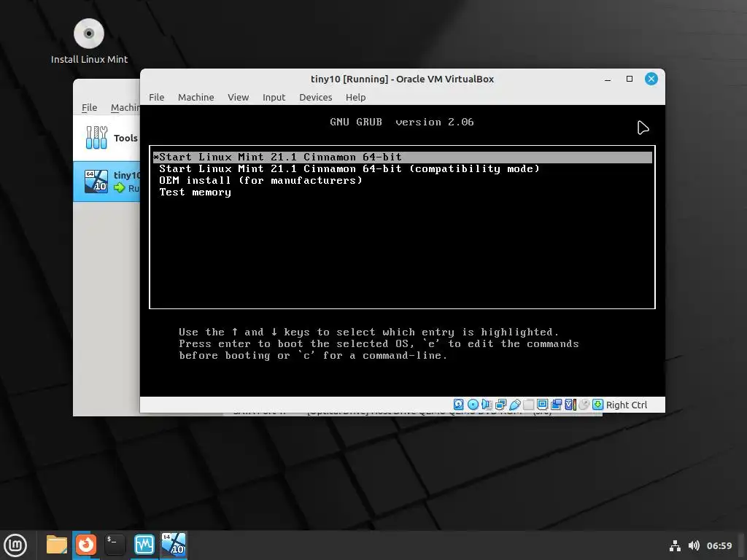Select the compatibility mode boot entry
This screenshot has width=747, height=560.
[x=349, y=168]
